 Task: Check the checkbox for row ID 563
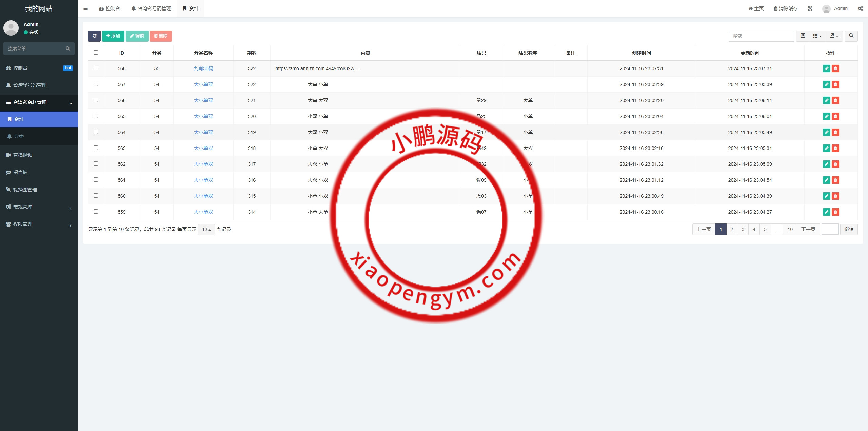(96, 148)
